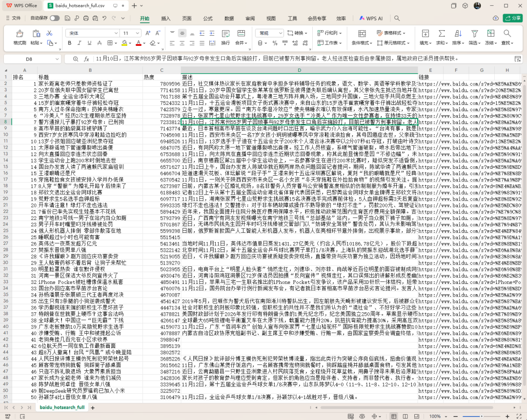Click the eraser clear-format icon
This screenshot has width=527, height=420.
153,43
